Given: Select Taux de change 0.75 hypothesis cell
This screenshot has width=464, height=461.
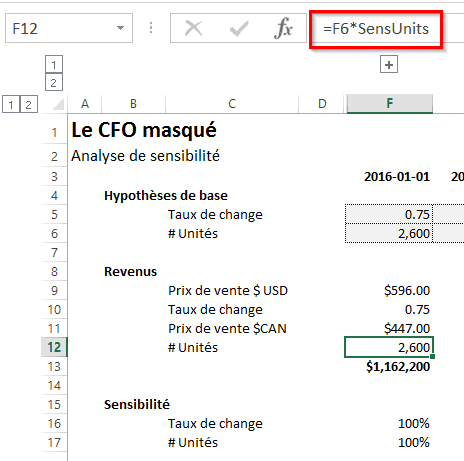Looking at the screenshot, I should click(389, 214).
